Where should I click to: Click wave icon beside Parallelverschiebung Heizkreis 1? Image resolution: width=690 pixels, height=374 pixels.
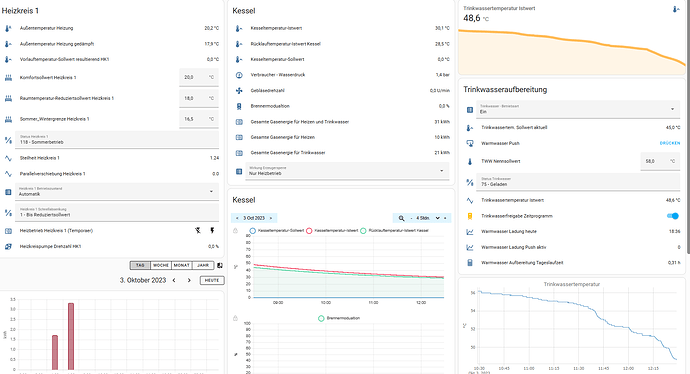pyautogui.click(x=8, y=174)
